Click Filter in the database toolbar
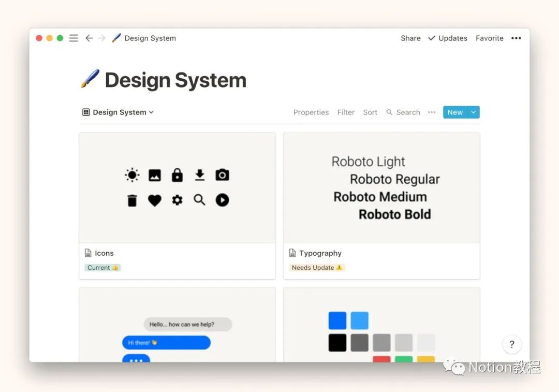This screenshot has width=559, height=392. (x=346, y=112)
